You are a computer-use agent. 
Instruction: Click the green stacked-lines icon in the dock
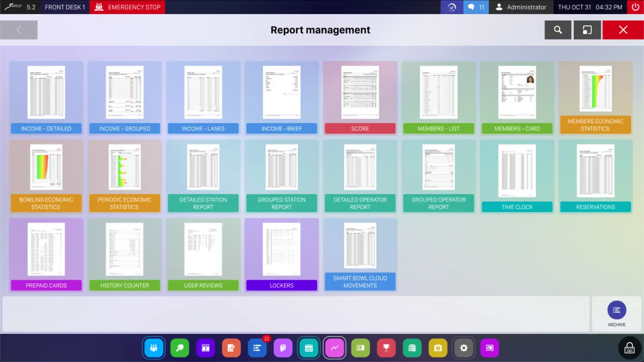pyautogui.click(x=412, y=348)
